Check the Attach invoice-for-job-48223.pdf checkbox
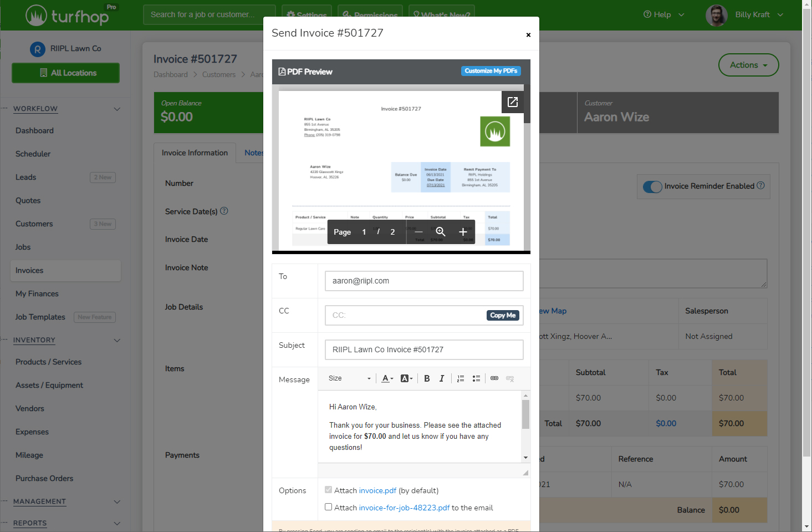 pyautogui.click(x=329, y=507)
